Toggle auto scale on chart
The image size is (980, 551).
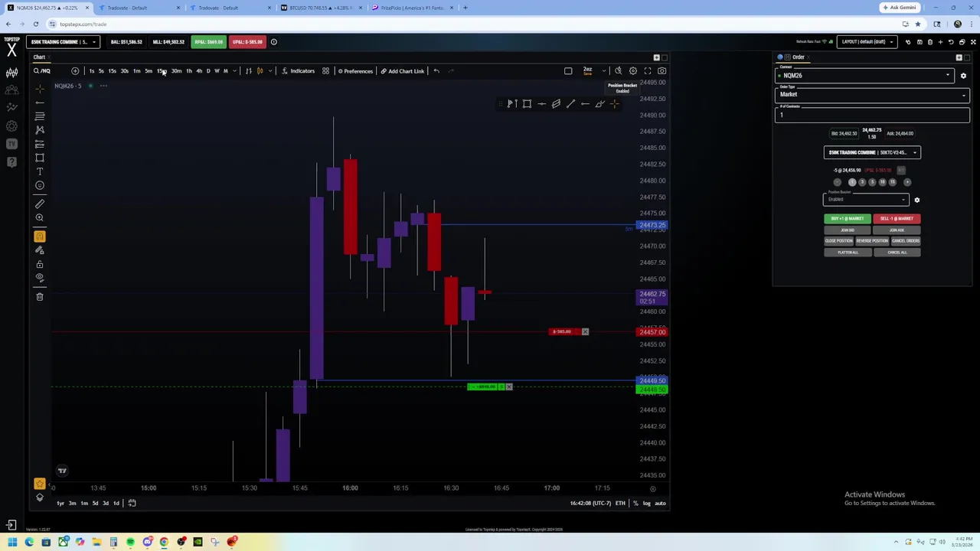660,504
